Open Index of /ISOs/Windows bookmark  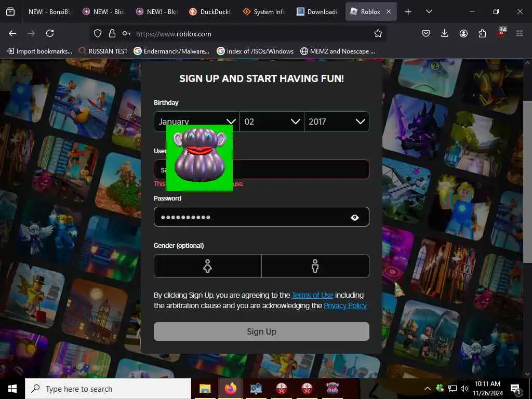255,51
